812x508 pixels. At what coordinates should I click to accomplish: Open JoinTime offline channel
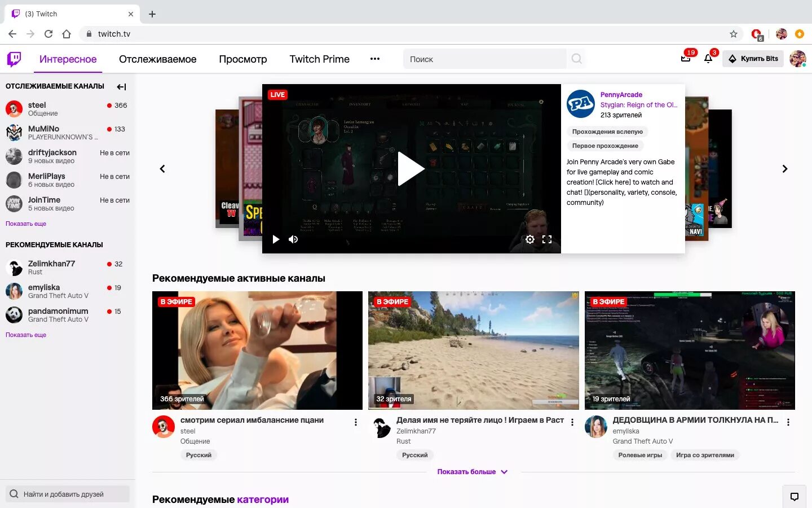(68, 204)
